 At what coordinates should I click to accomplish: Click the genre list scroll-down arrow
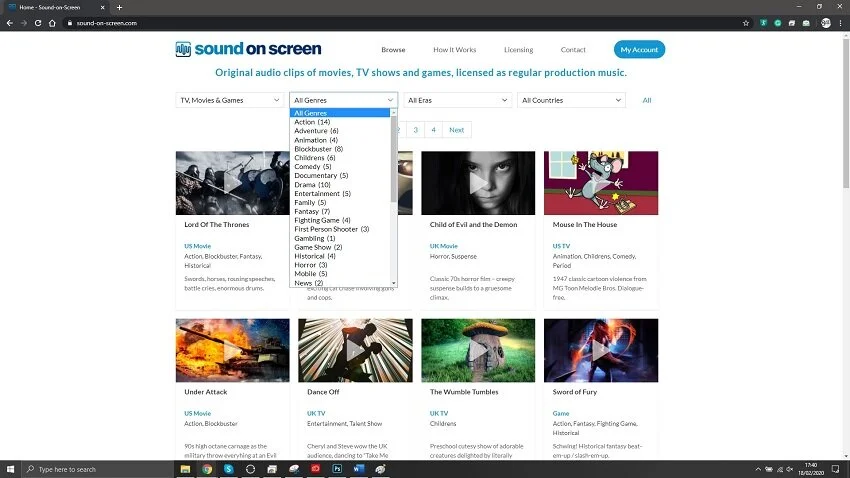[x=394, y=283]
